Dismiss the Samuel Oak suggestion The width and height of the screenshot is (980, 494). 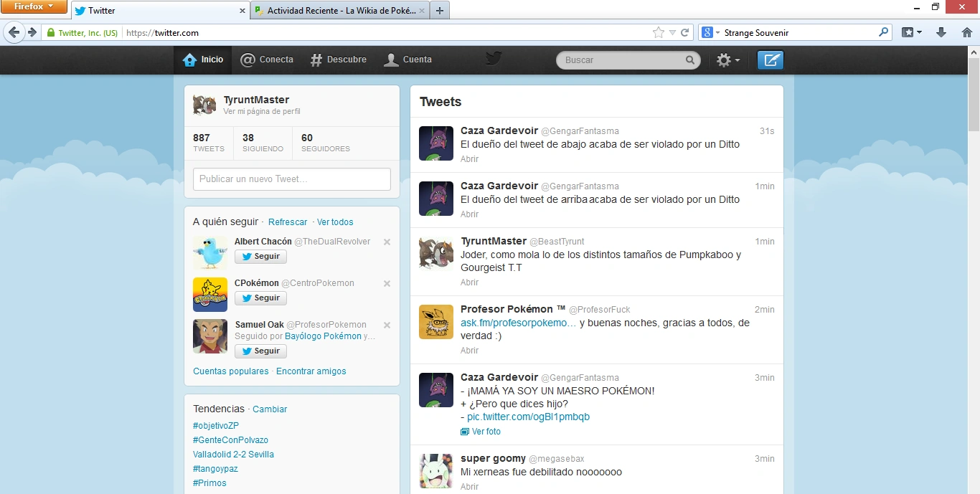387,325
